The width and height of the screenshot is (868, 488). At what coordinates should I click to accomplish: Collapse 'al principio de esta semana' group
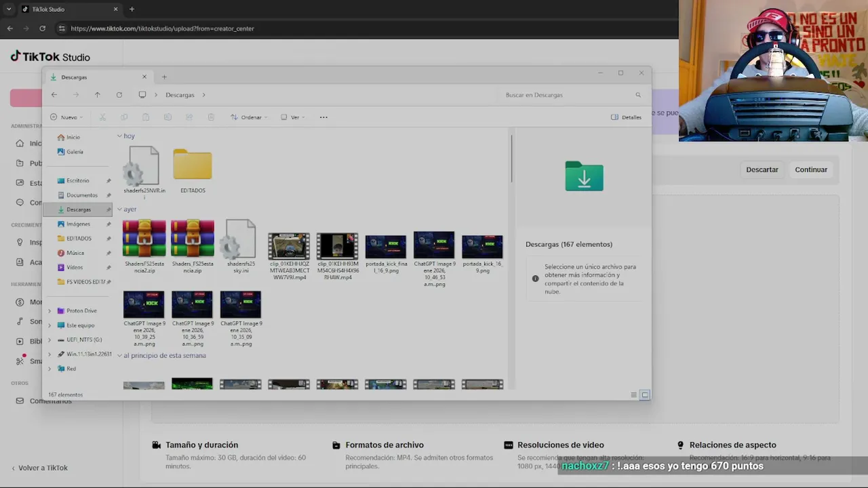tap(119, 356)
